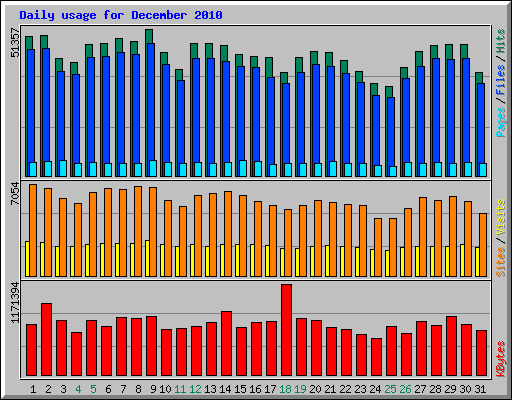This screenshot has width=512, height=400.
Task: Click the Pages legend label
Action: pos(501,122)
